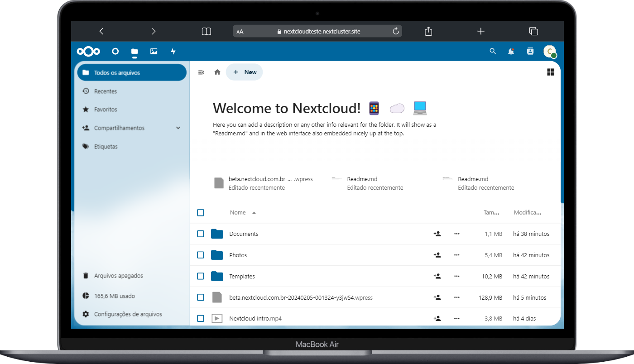
Task: Open the Documents folder
Action: [x=244, y=234]
